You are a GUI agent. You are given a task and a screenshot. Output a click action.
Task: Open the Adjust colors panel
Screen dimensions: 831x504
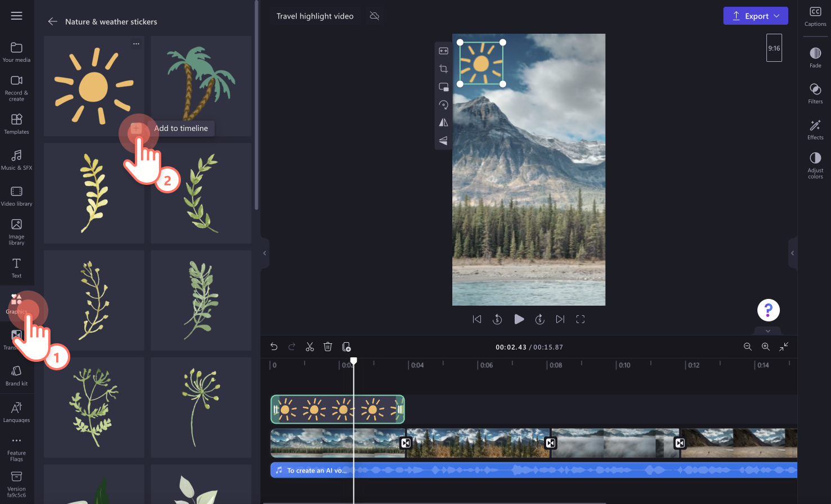[815, 165]
